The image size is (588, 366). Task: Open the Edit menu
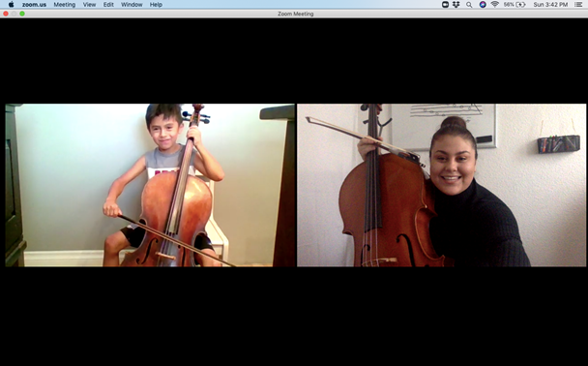(x=108, y=5)
